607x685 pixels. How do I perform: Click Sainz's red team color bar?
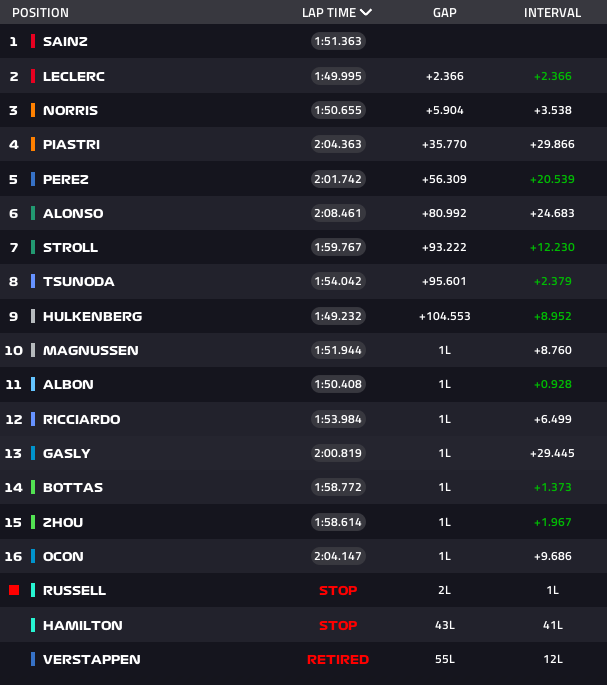(33, 41)
